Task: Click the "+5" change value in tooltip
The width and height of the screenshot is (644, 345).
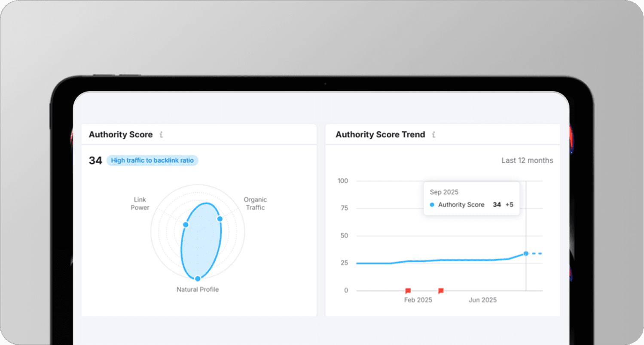Action: 509,205
